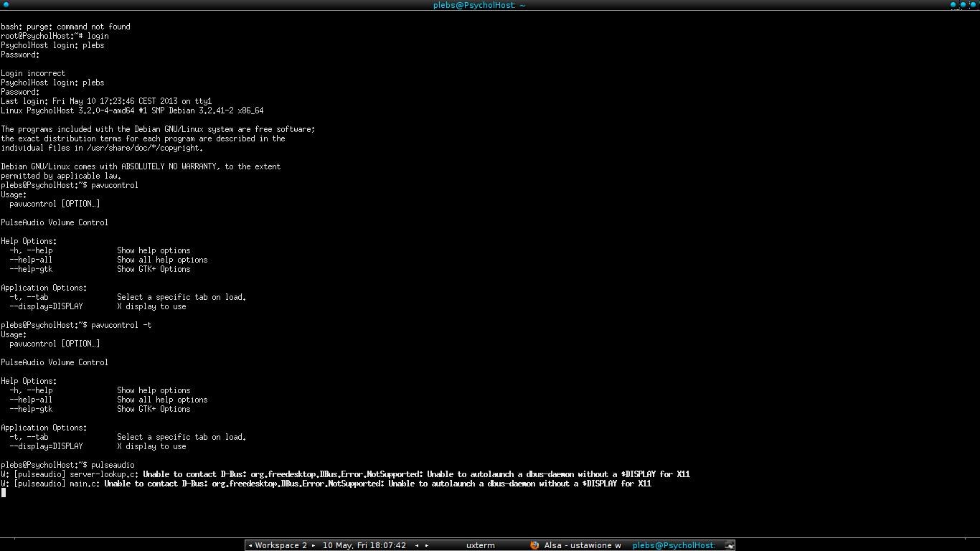Screen dimensions: 980x551
Task: Click the previous window arrow beside the clock
Action: pyautogui.click(x=417, y=545)
